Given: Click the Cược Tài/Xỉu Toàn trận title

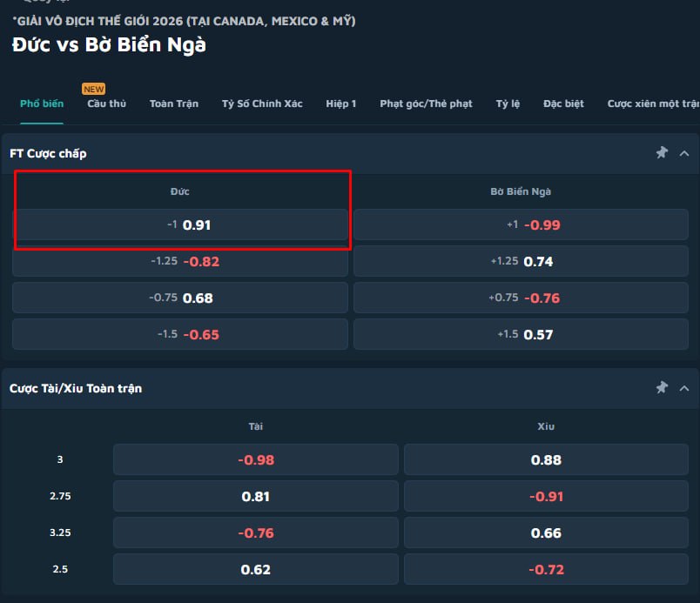Looking at the screenshot, I should click(76, 388).
